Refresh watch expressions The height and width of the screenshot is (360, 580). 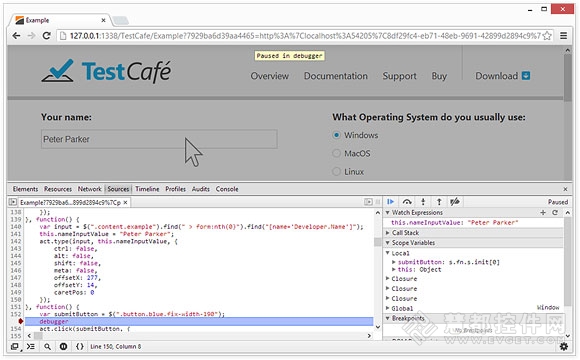[555, 212]
